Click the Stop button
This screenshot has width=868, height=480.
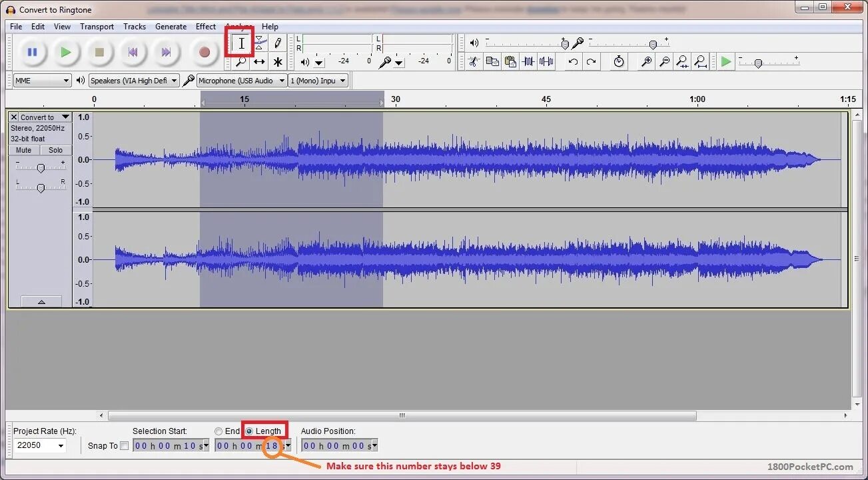[99, 52]
